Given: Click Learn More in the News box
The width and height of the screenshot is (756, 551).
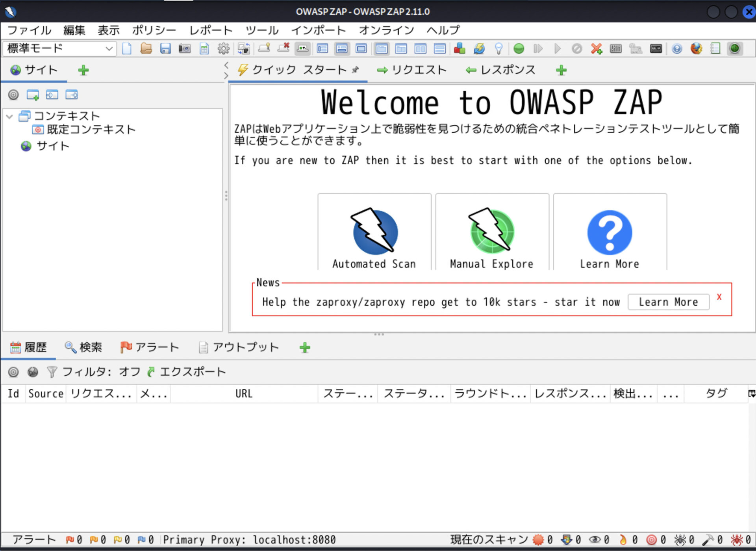Looking at the screenshot, I should click(x=668, y=302).
